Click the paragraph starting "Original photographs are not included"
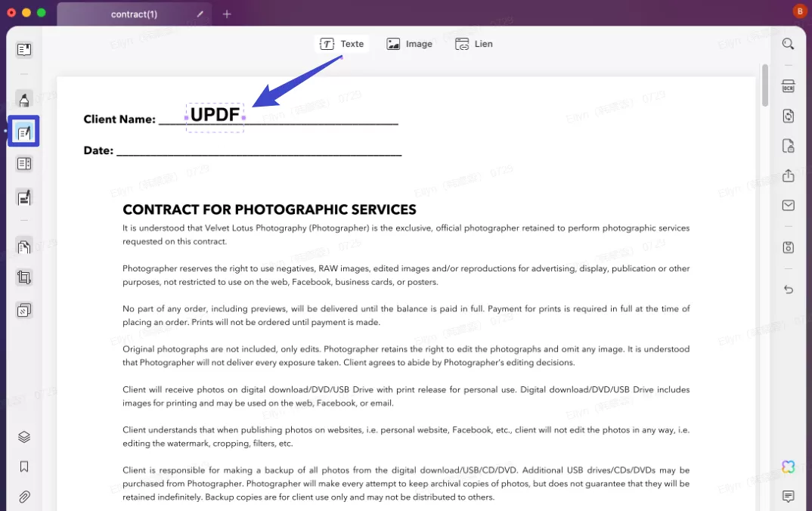 (406, 356)
